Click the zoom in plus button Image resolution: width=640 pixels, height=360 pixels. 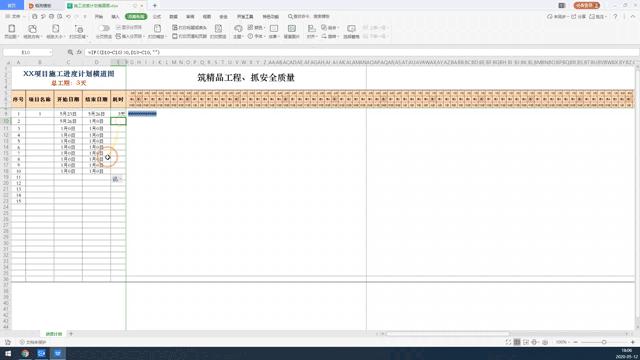tap(633, 342)
